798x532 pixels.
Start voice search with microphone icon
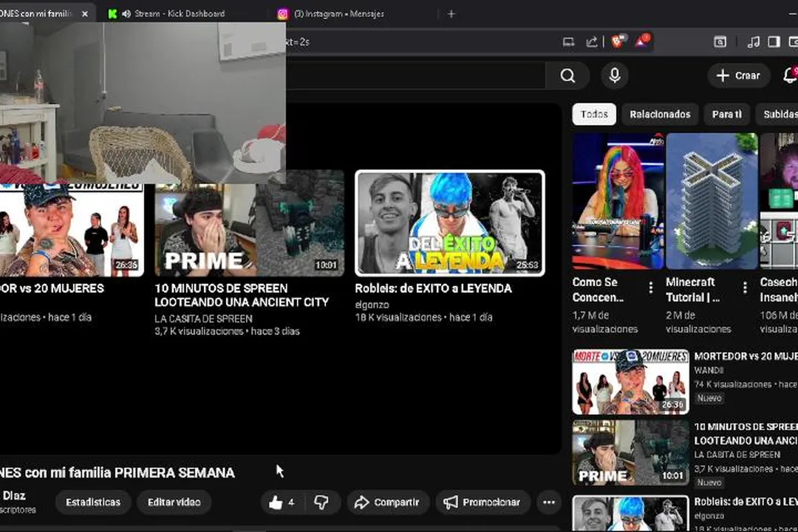615,75
